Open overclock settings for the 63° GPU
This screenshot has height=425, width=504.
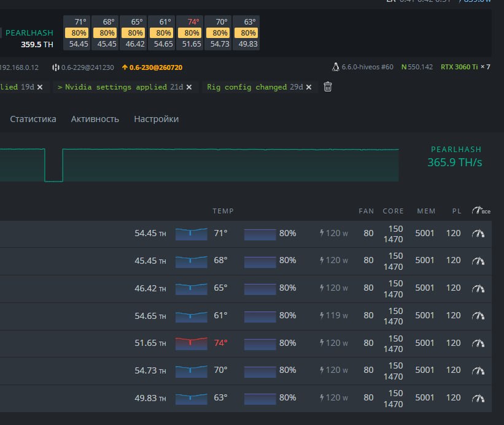pyautogui.click(x=478, y=399)
